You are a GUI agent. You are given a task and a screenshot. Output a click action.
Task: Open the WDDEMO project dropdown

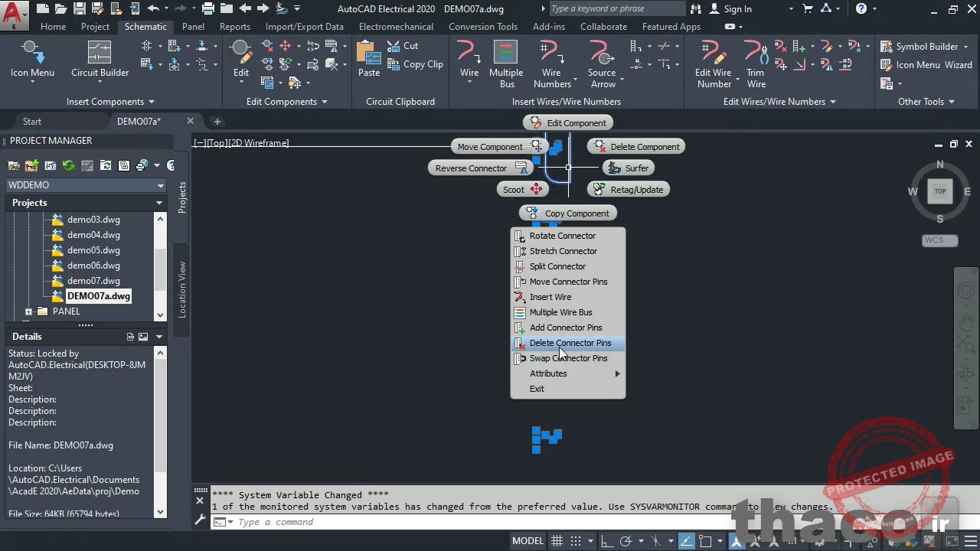160,184
